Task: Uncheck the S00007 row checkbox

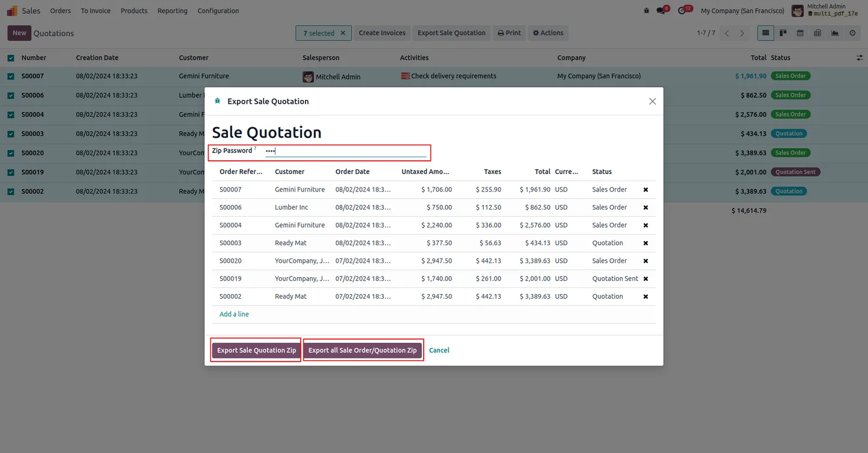Action: tap(11, 77)
